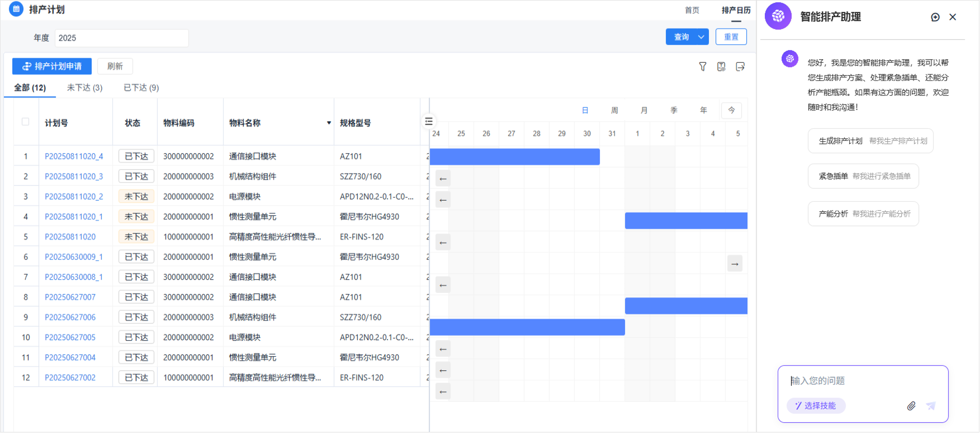Image resolution: width=980 pixels, height=433 pixels.
Task: Click the filter funnel icon
Action: (703, 67)
